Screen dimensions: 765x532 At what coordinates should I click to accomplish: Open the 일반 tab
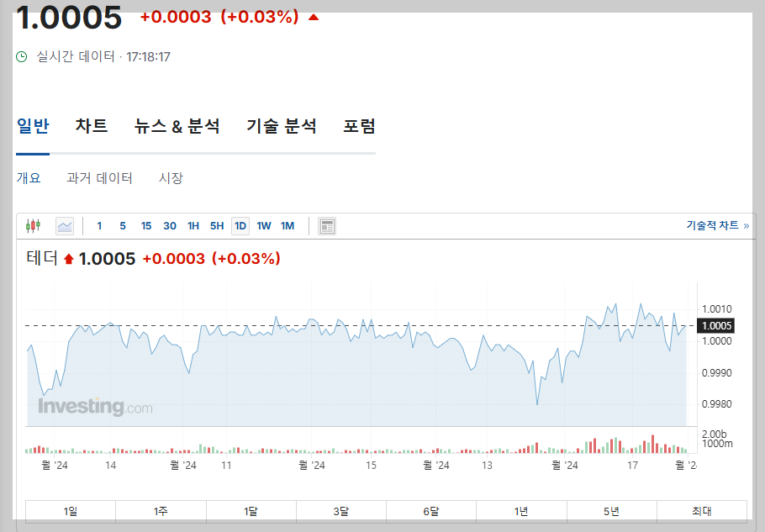[33, 126]
